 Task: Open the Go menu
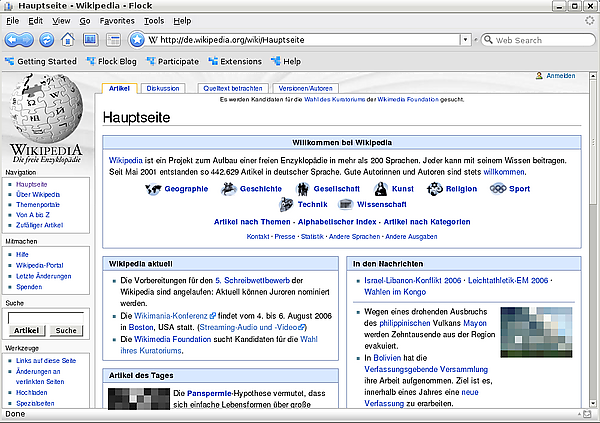click(85, 21)
